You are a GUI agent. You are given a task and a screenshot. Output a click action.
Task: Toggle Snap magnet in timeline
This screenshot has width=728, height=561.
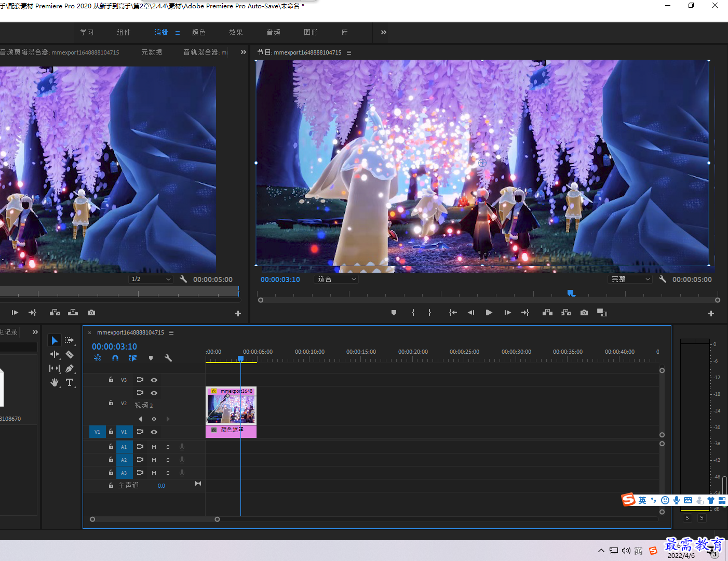115,358
